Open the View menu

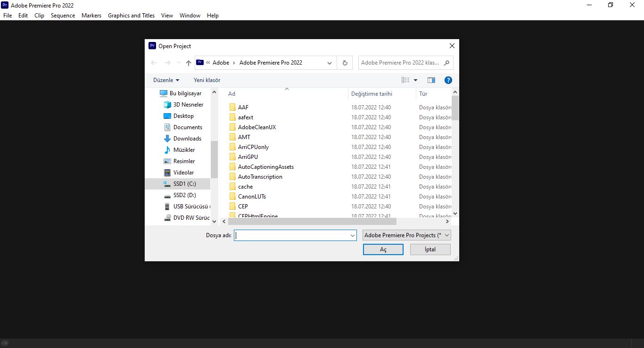pos(167,16)
